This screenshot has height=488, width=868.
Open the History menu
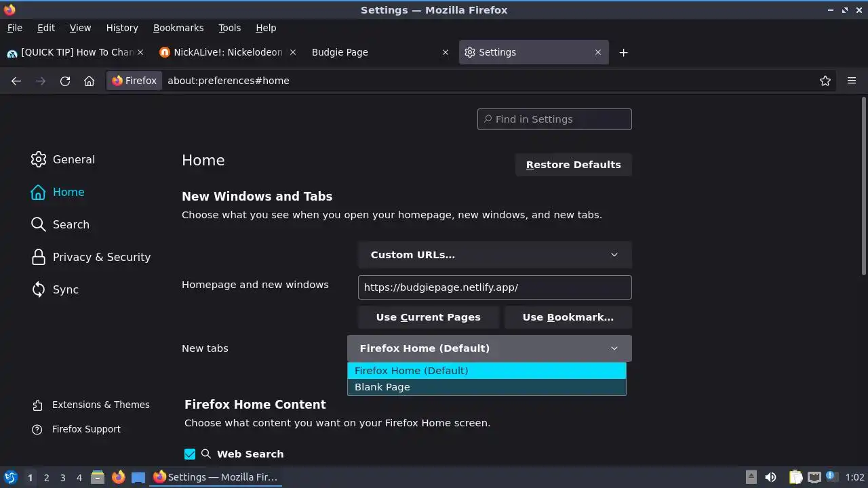[122, 28]
